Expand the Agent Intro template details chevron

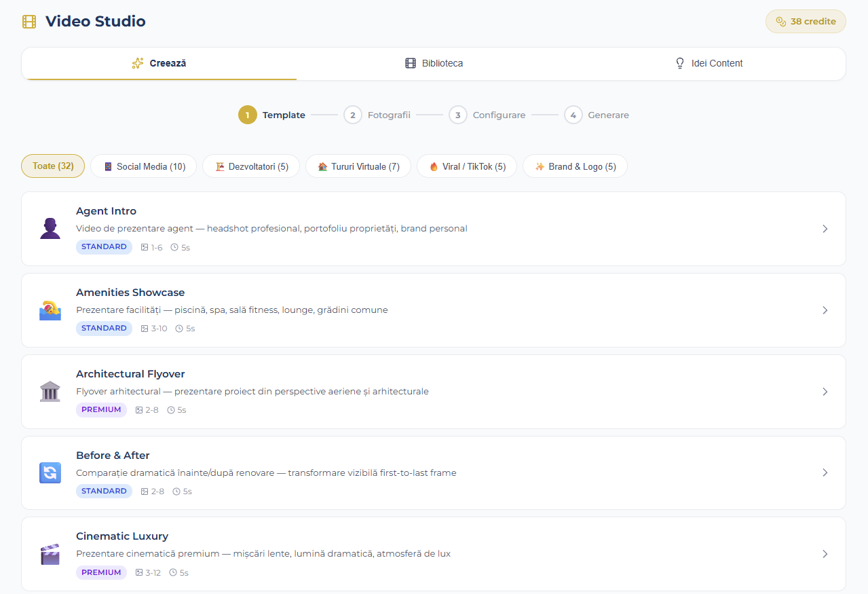pyautogui.click(x=825, y=229)
